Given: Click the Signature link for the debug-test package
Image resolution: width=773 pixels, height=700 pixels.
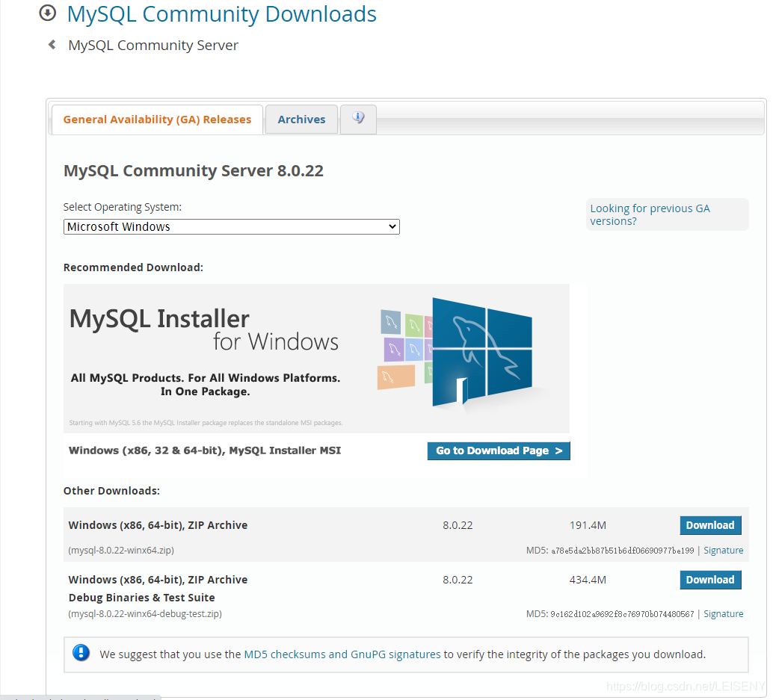Looking at the screenshot, I should (x=723, y=613).
